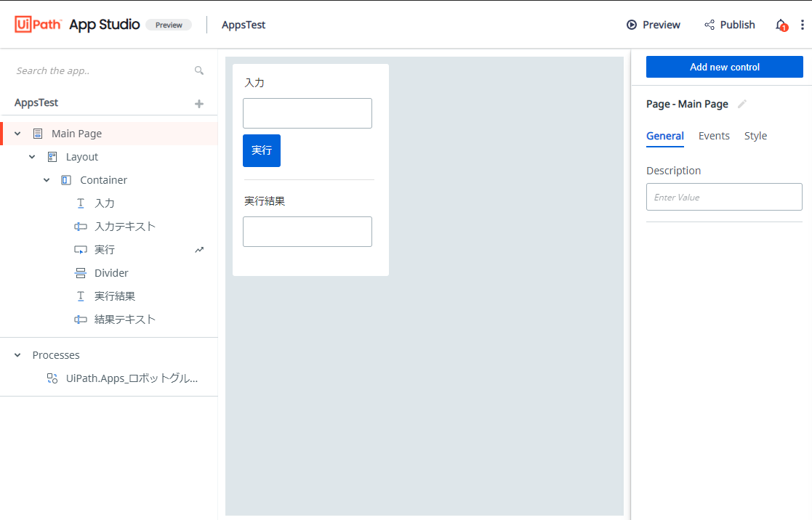Click the search magnifier icon
The width and height of the screenshot is (812, 520).
point(199,70)
